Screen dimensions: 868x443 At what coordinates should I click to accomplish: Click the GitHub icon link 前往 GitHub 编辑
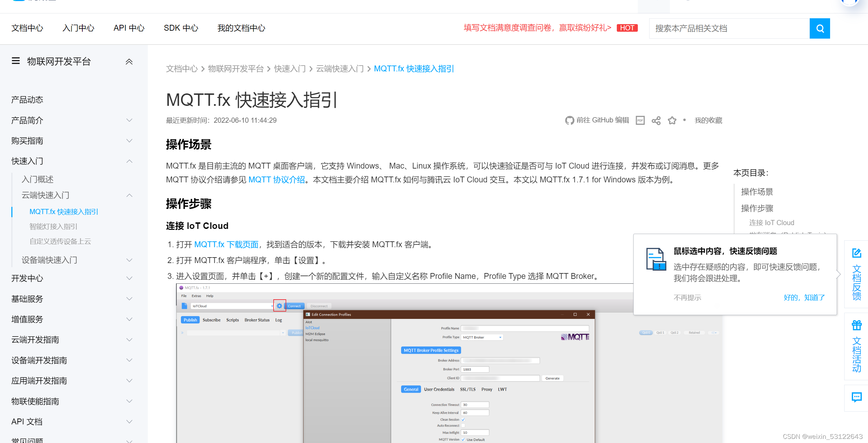click(x=597, y=120)
